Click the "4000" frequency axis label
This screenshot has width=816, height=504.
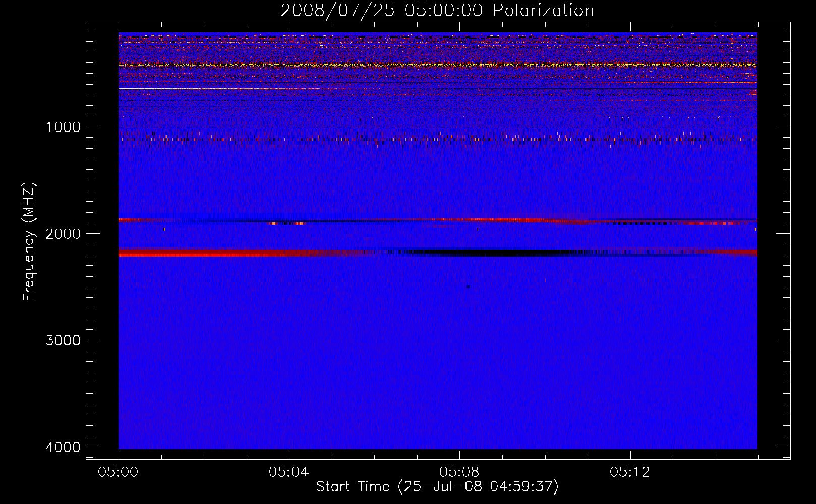[63, 447]
